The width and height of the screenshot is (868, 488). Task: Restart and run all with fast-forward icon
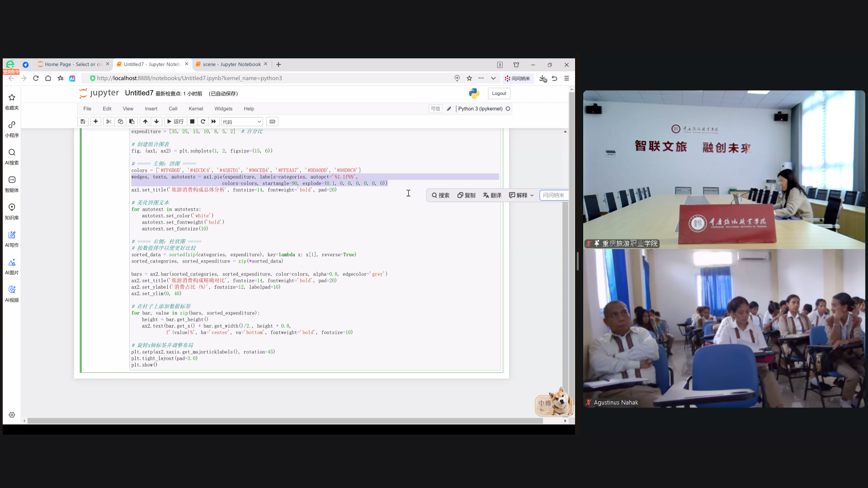214,122
